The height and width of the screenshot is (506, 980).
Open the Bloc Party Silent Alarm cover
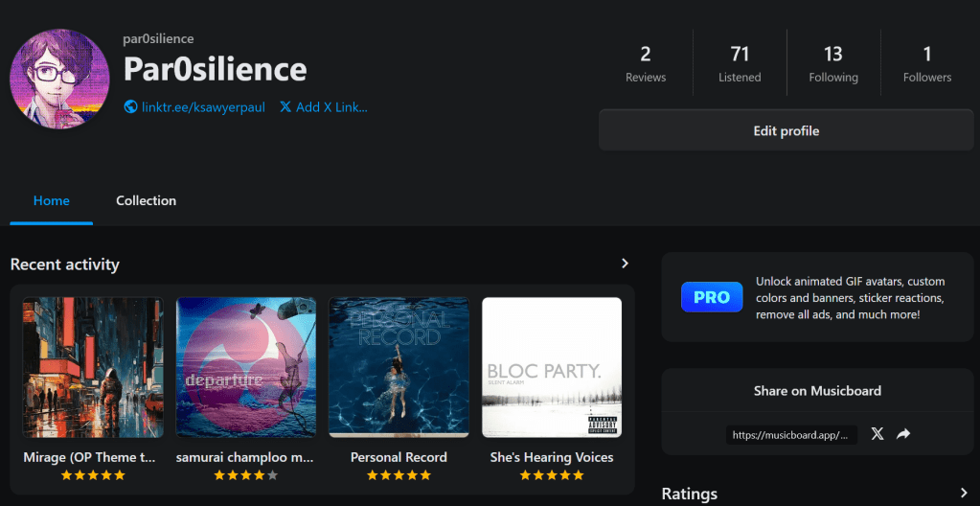pos(552,367)
